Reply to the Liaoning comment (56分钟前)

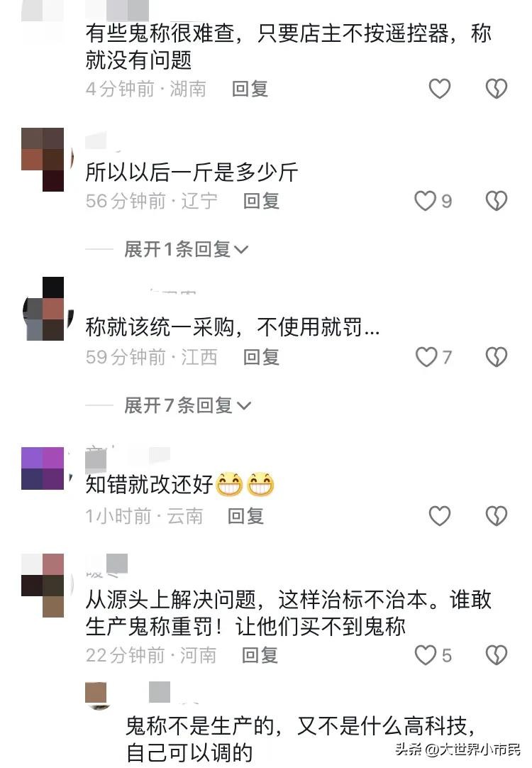[x=261, y=201]
